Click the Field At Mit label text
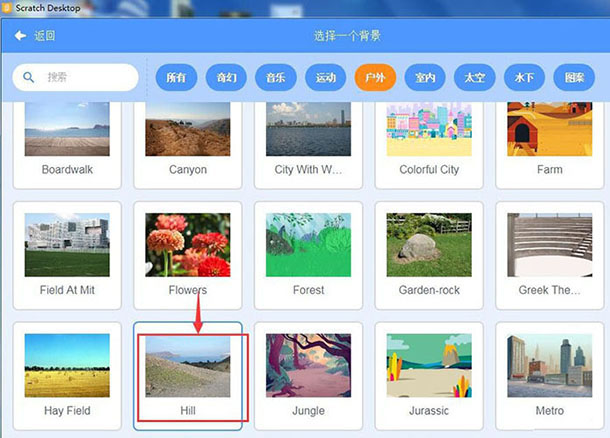This screenshot has height=438, width=610. coord(67,290)
